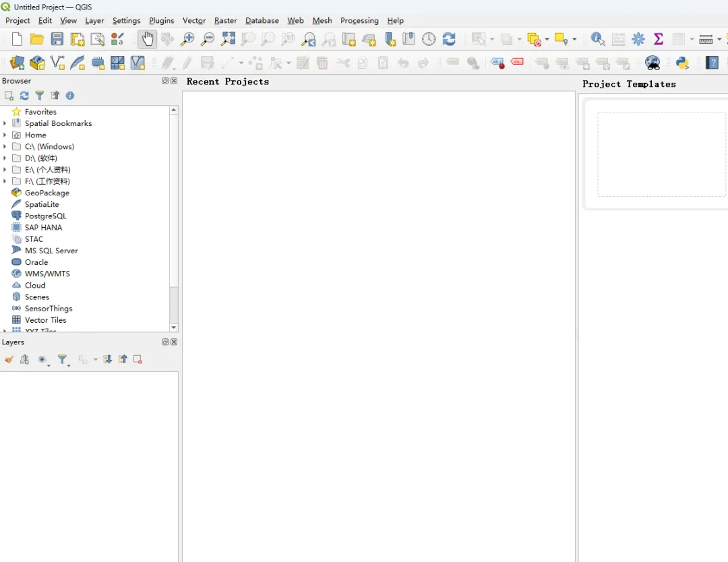Expand the F:\ drive node
The width and height of the screenshot is (728, 562).
coord(5,181)
